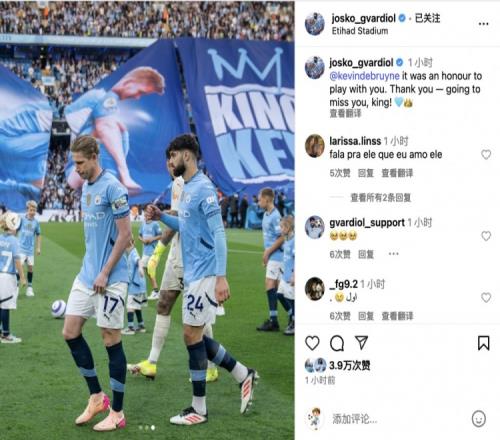Select the last carousel dot indicator

coord(153,427)
